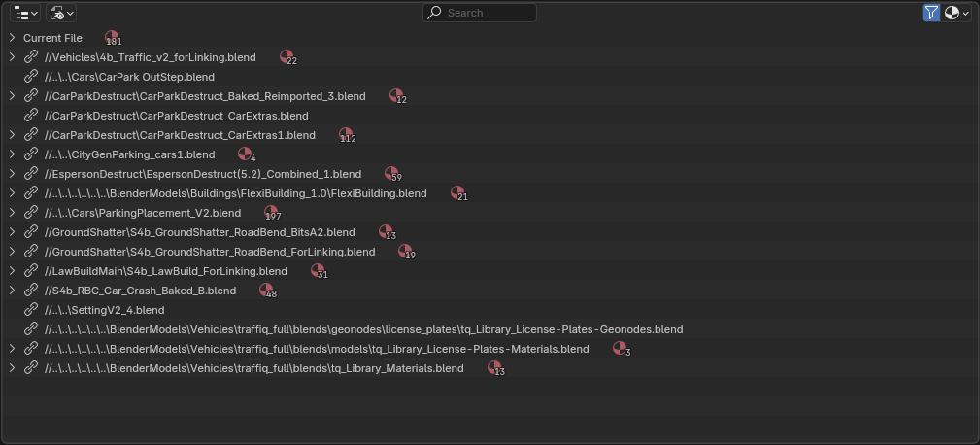Screen dimensions: 980x445
Task: Select tq_Library_License-Plates-Geonodes.blend item
Action: coord(363,329)
